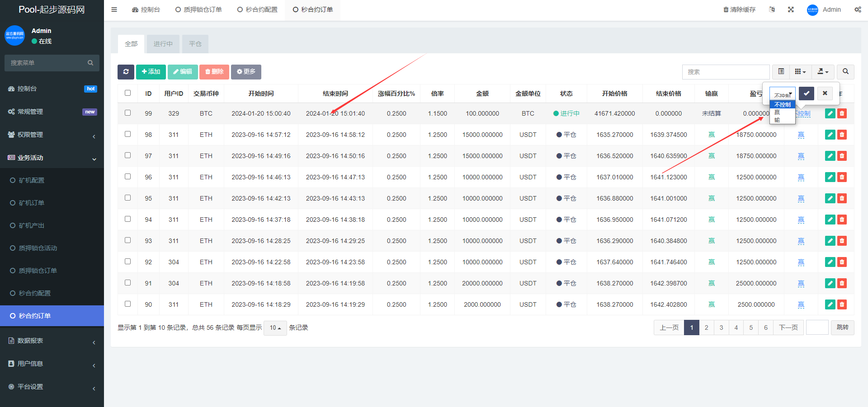This screenshot has height=407, width=868.
Task: Click the search magnifier button beside table toolbar
Action: [x=845, y=72]
